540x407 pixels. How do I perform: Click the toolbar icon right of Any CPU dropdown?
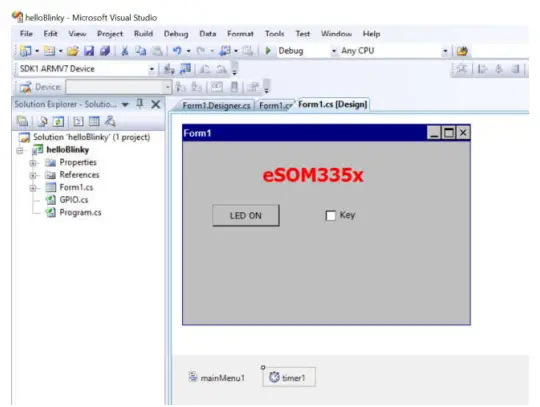[462, 51]
